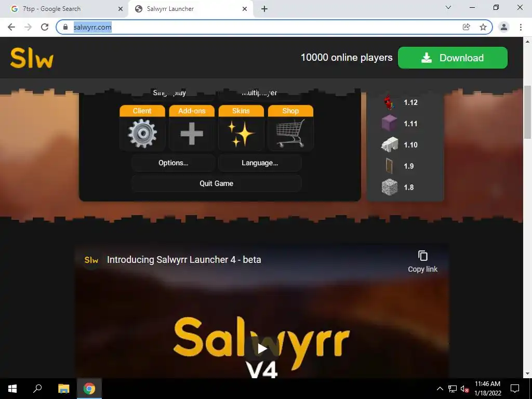Open the Windows Start menu
Viewport: 532px width, 399px height.
[12, 389]
